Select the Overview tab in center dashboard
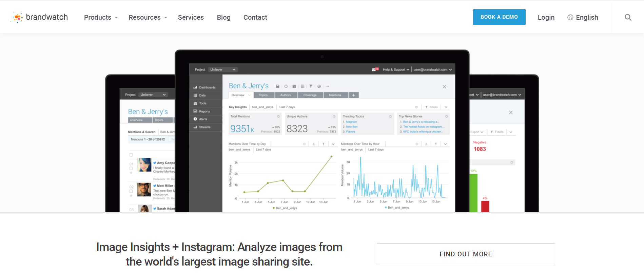The height and width of the screenshot is (273, 644). pyautogui.click(x=240, y=95)
